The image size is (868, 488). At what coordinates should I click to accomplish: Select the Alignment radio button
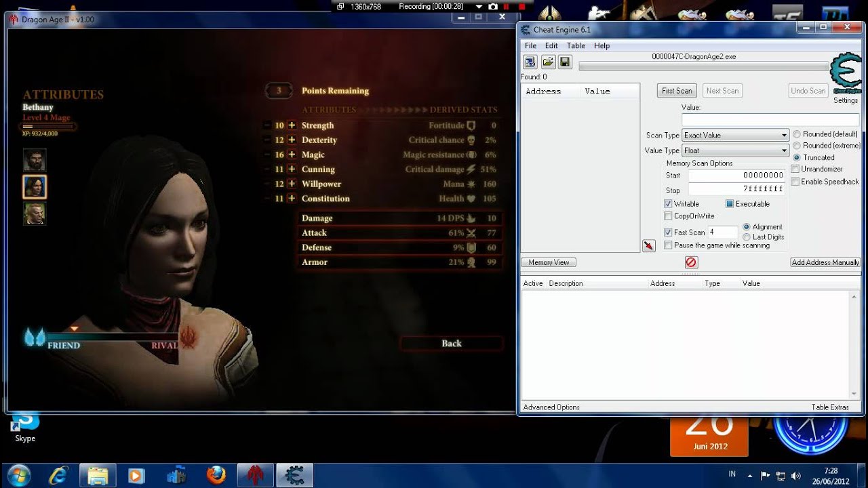(x=747, y=227)
